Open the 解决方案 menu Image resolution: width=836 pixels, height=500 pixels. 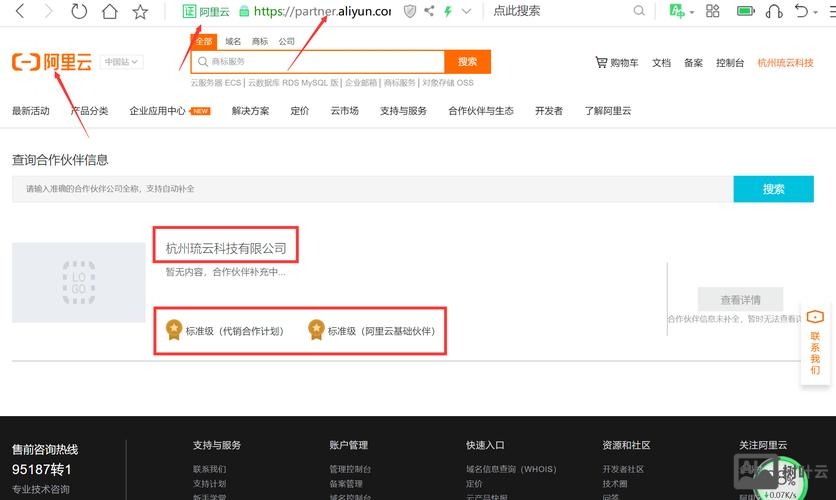click(250, 111)
